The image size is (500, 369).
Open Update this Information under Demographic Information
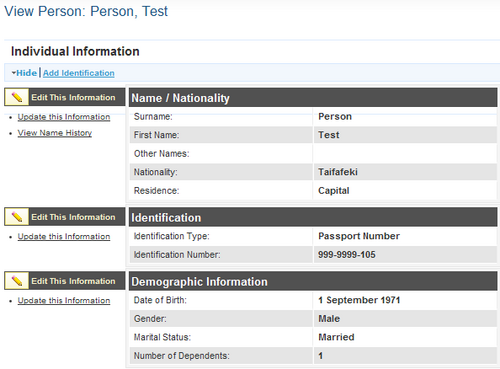[64, 300]
